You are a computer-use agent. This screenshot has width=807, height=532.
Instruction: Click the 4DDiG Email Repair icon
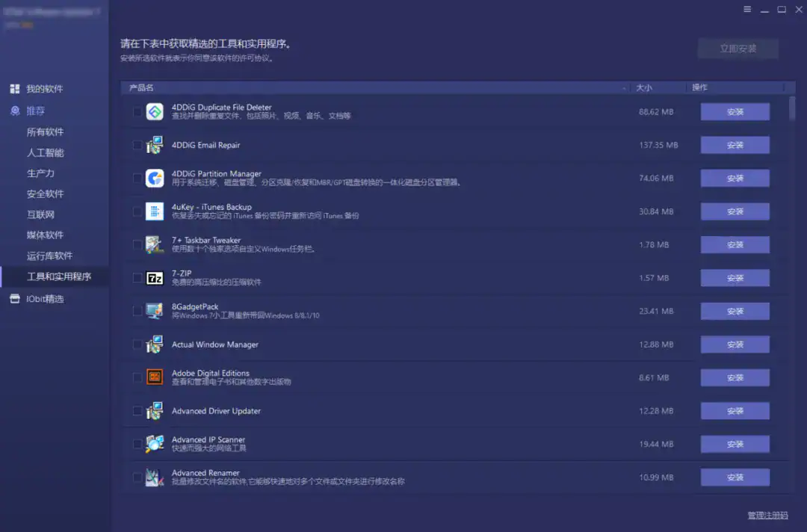[155, 145]
